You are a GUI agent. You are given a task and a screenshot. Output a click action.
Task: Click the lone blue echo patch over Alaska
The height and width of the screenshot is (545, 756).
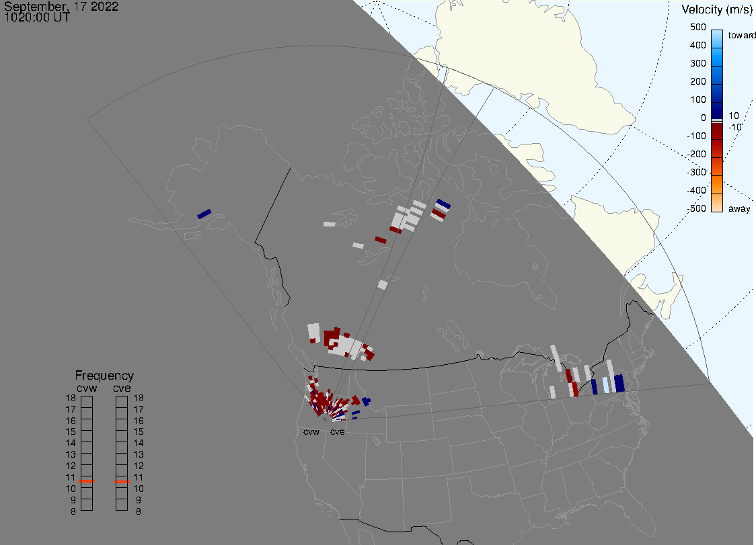204,214
